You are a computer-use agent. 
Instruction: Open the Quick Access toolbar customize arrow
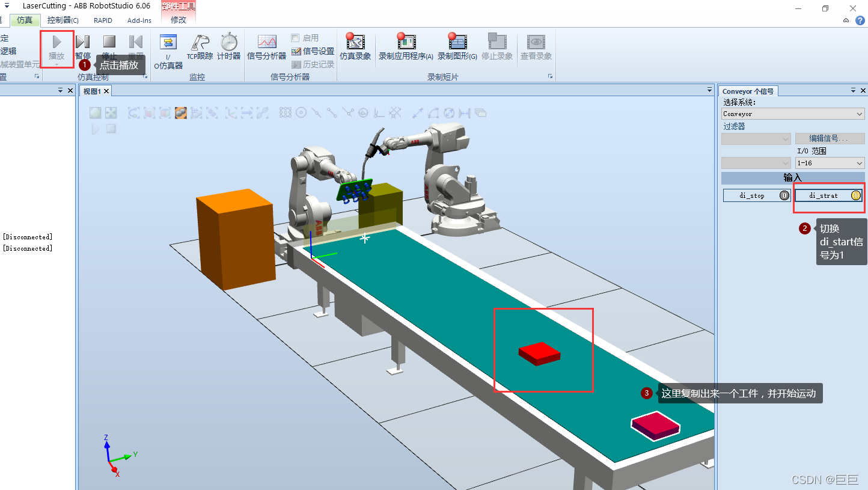(x=7, y=5)
